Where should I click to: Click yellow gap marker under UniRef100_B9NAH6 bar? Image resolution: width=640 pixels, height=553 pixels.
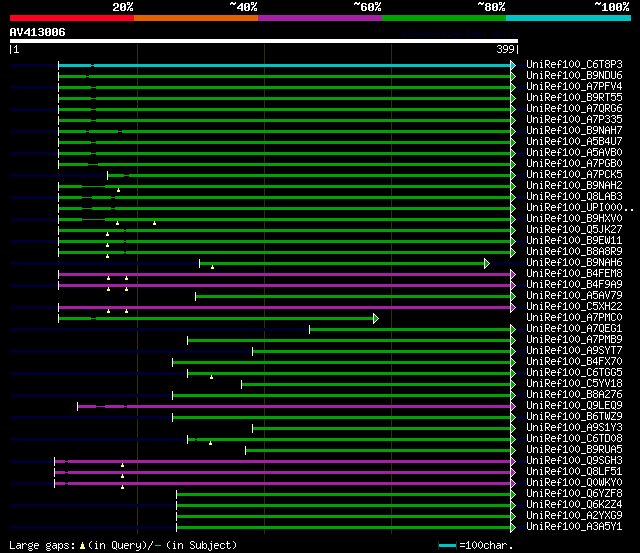(x=212, y=267)
